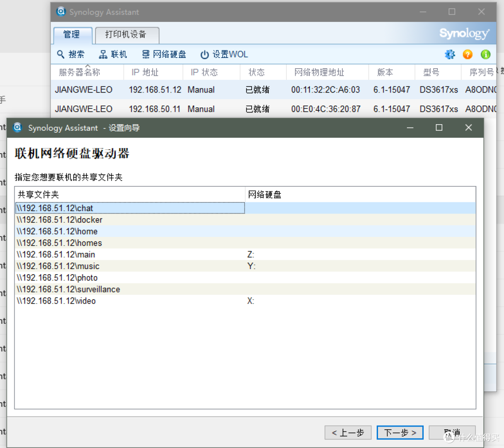504x448 pixels.
Task: Select server row with IP 192.168.51.12
Action: [273, 90]
